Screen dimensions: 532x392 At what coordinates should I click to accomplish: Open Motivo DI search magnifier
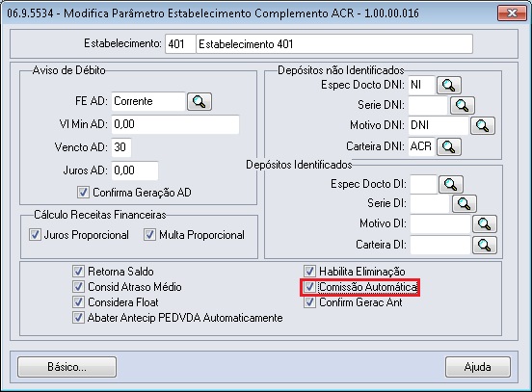(x=485, y=223)
